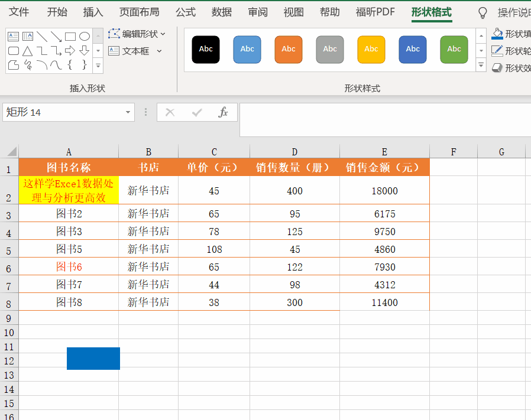Image resolution: width=531 pixels, height=420 pixels.
Task: Switch to the 插入 Insert tab
Action: coord(93,12)
